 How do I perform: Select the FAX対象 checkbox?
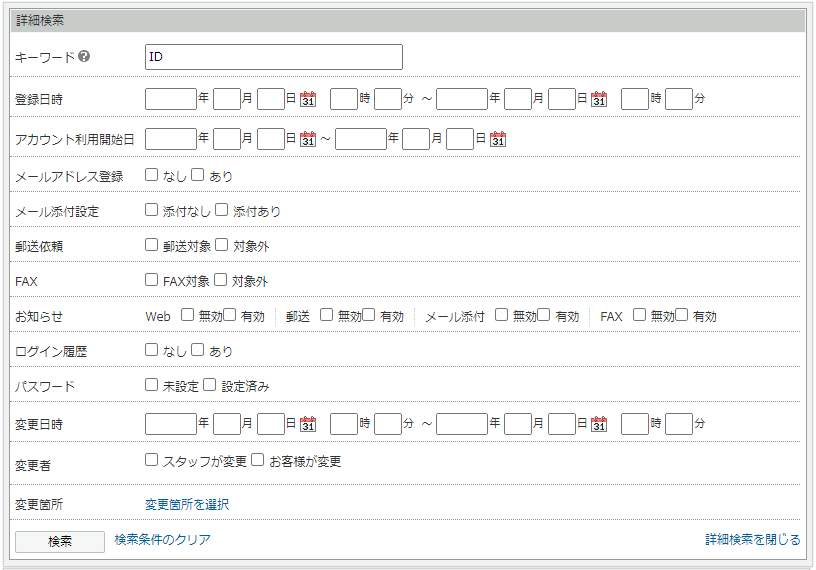click(152, 280)
